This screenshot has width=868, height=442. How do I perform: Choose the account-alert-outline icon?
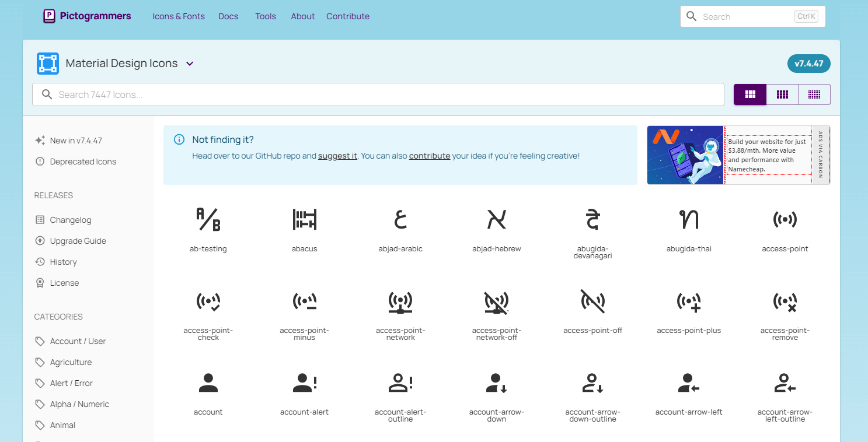pos(400,383)
